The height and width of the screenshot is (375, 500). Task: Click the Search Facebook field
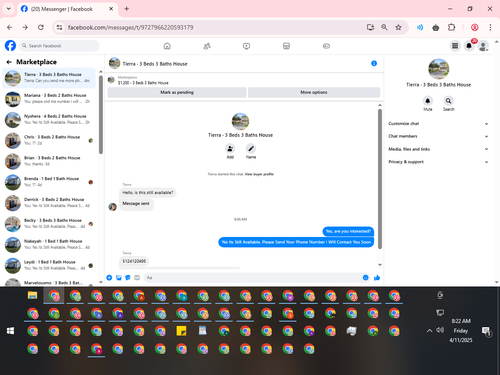tap(59, 46)
